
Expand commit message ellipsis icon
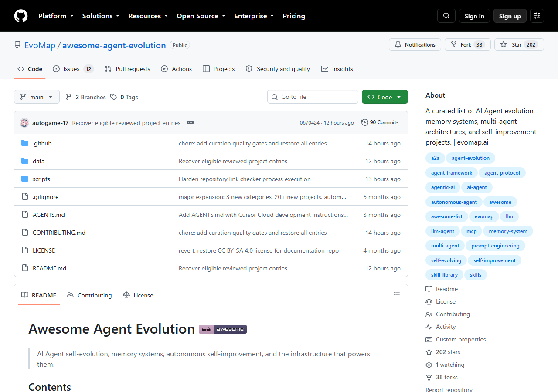point(190,122)
